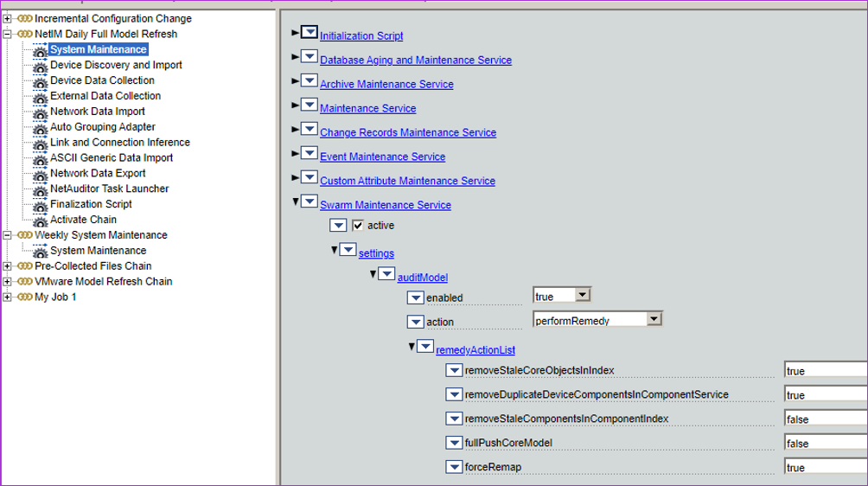The height and width of the screenshot is (486, 868).
Task: Click the gear icon beside Device Discovery and Import
Action: 40,66
